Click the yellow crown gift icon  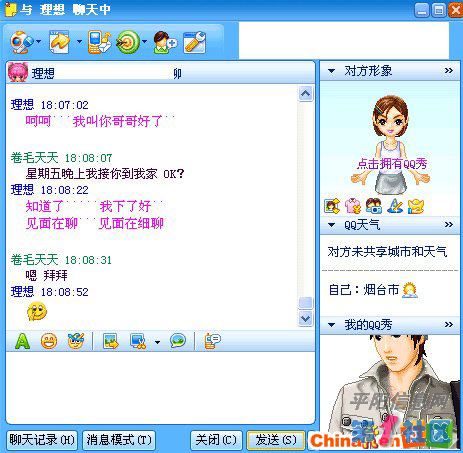416,206
